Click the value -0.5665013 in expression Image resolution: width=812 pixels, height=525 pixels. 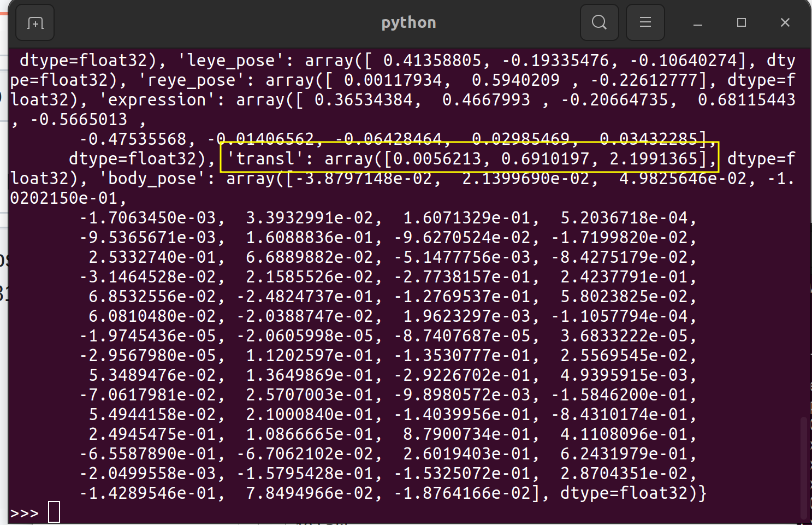(79, 119)
